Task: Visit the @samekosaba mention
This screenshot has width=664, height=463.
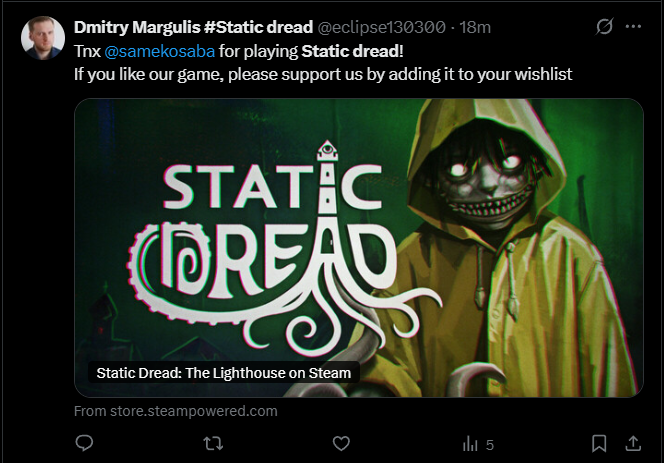Action: pyautogui.click(x=159, y=51)
